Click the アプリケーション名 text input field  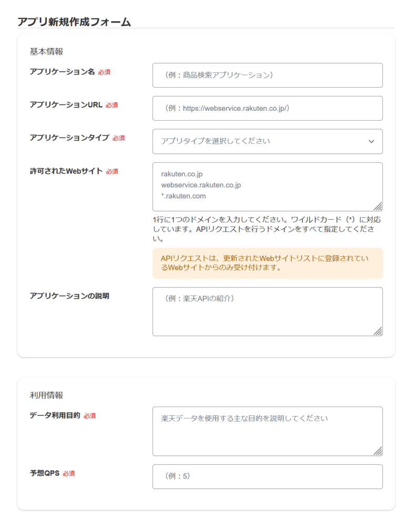pos(267,75)
